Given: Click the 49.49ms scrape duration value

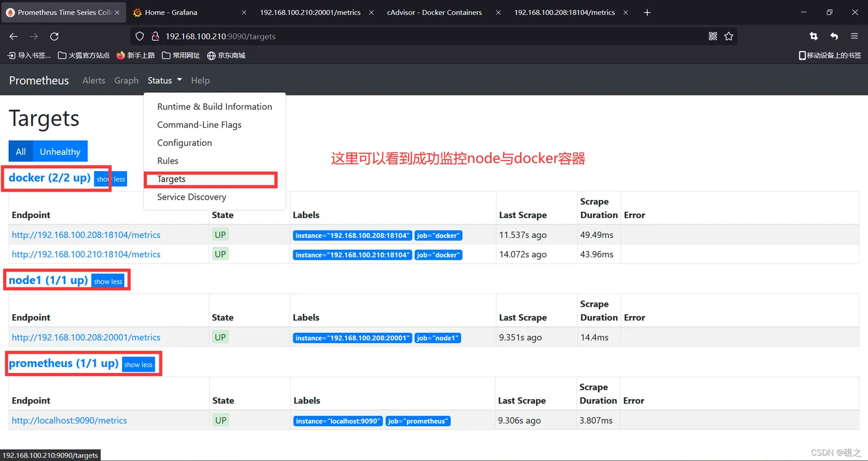Looking at the screenshot, I should click(x=596, y=235).
